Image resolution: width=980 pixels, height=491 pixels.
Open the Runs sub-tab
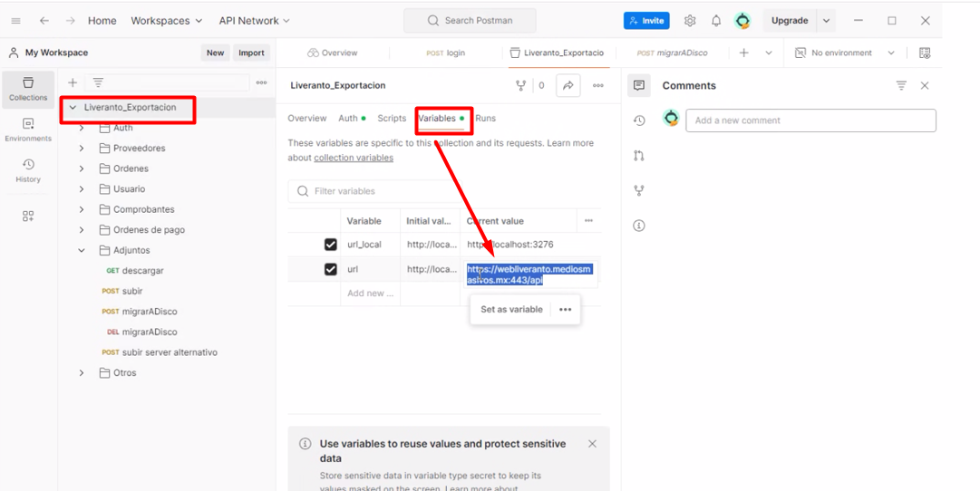click(x=486, y=118)
